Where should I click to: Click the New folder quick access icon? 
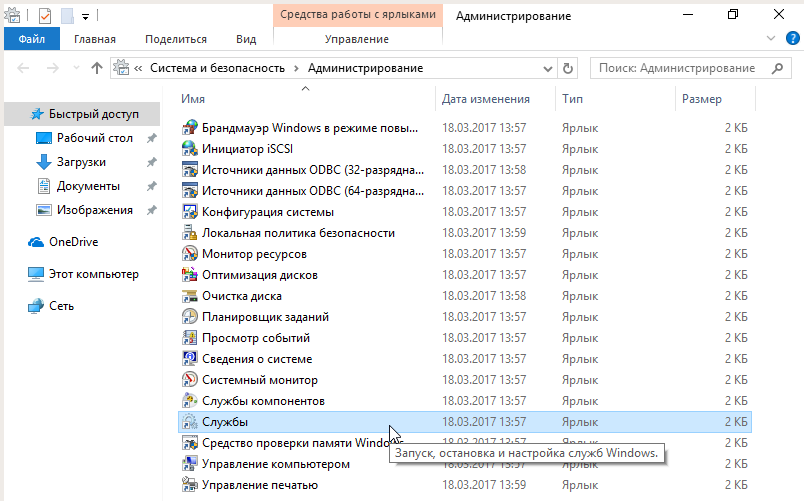tap(67, 16)
